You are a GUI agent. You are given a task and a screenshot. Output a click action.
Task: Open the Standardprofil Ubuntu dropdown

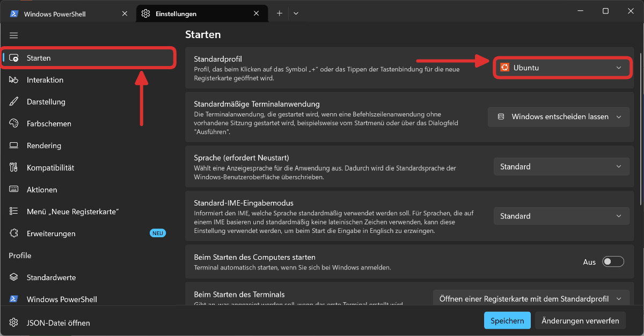coord(562,68)
